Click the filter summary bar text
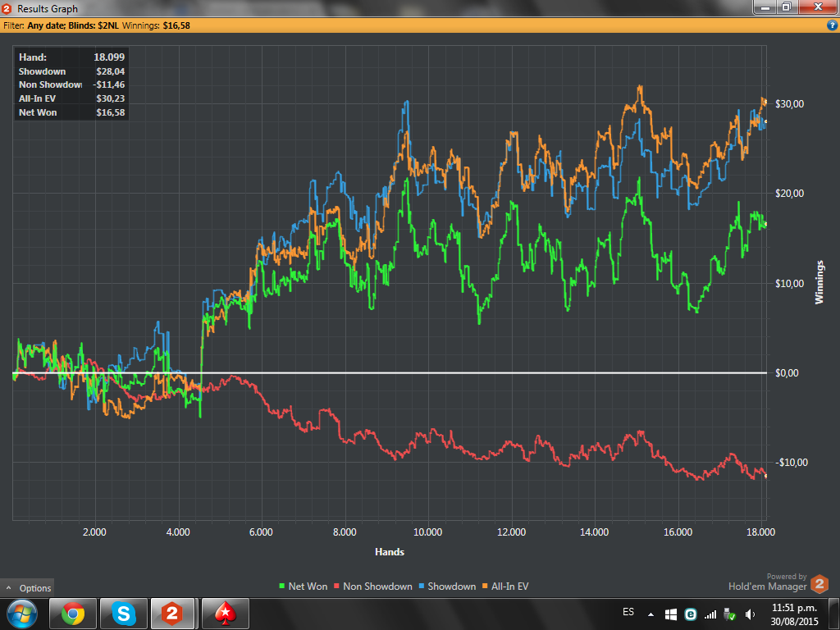Screen dimensions: 840x630 click(97, 25)
